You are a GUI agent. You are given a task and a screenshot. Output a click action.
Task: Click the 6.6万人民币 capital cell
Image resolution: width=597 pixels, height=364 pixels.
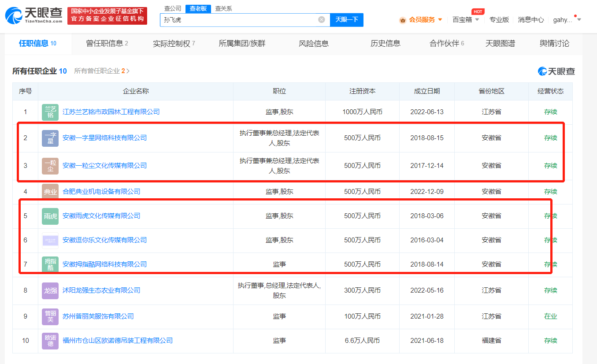point(363,341)
